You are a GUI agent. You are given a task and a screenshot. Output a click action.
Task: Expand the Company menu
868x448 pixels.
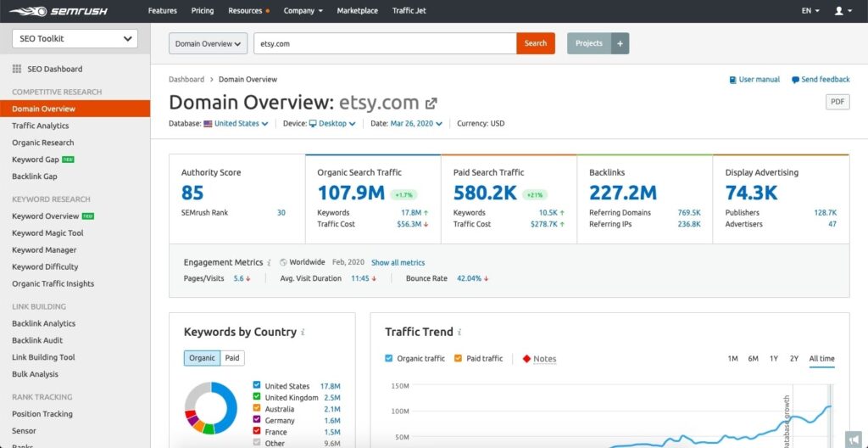point(303,10)
